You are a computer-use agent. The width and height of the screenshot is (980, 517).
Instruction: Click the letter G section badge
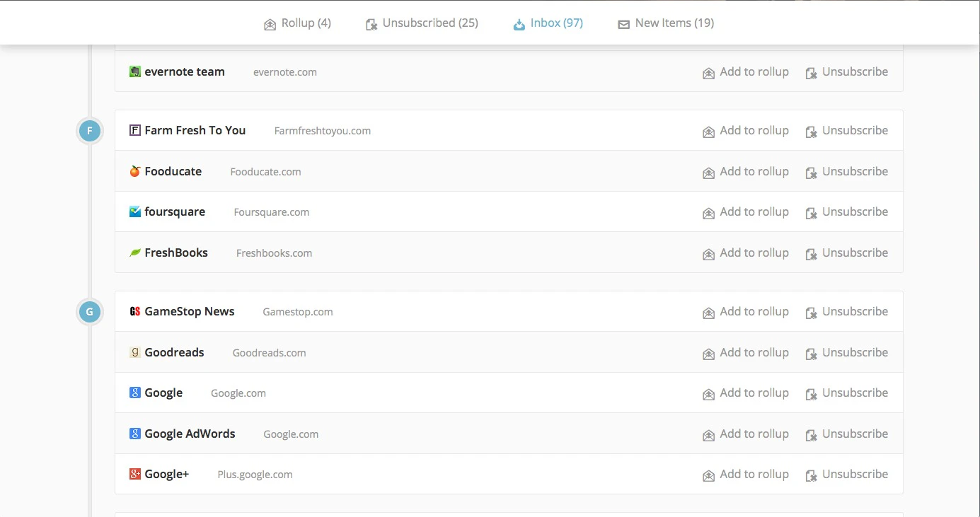(89, 311)
